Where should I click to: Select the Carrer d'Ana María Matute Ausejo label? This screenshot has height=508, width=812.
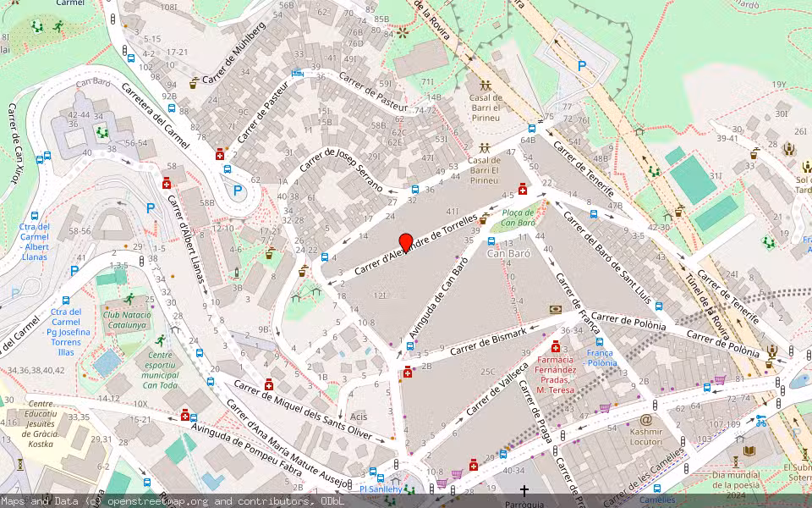pyautogui.click(x=287, y=443)
